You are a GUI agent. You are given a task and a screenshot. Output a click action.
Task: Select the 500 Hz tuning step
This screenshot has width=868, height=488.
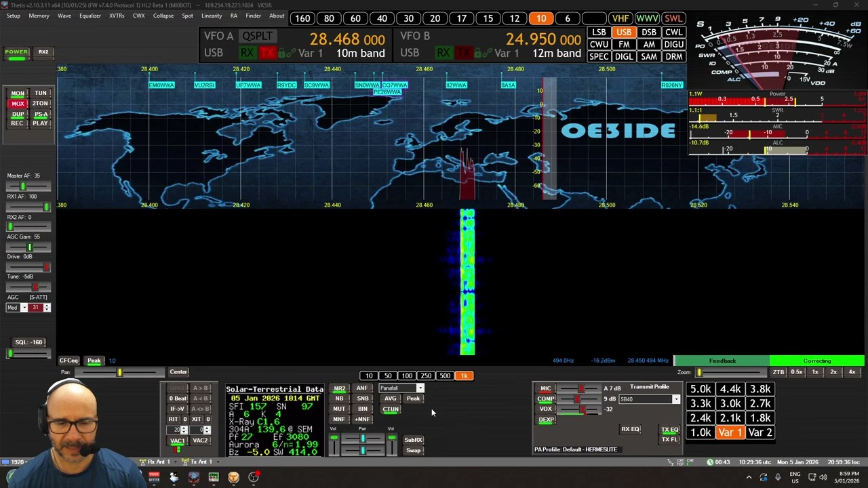[445, 376]
